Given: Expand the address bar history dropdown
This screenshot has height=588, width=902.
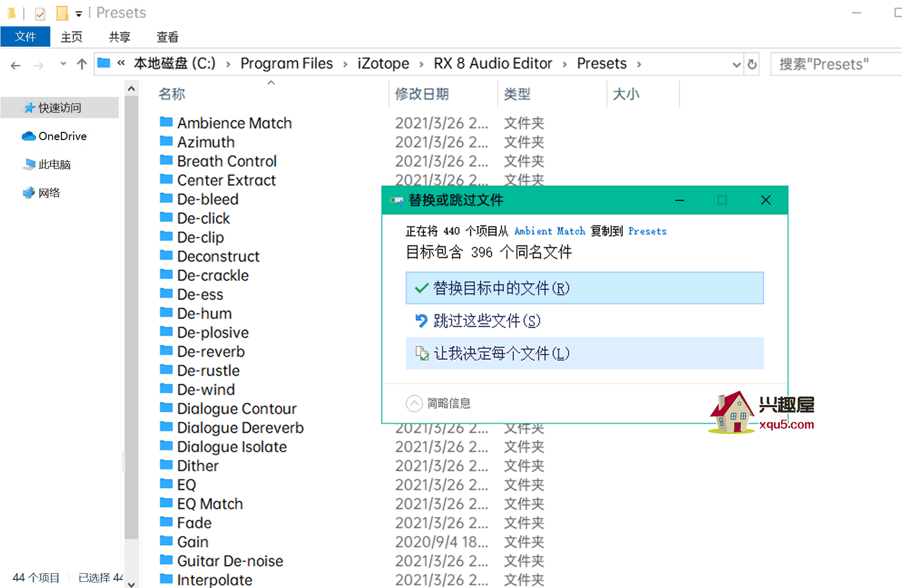Looking at the screenshot, I should pyautogui.click(x=737, y=64).
